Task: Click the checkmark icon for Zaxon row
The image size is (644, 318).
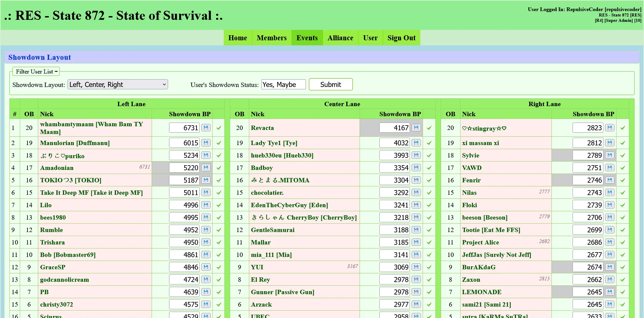Action: [623, 280]
